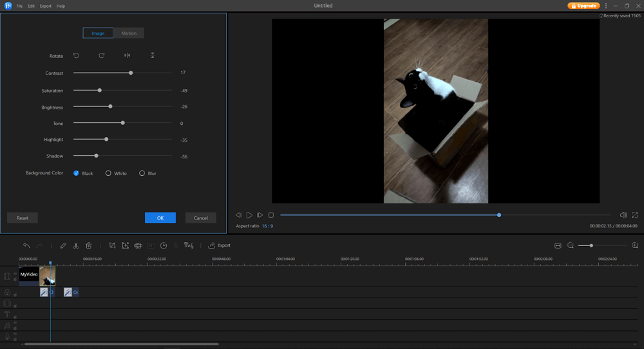The width and height of the screenshot is (644, 349).
Task: Open the three-dot menu beside Upgrade
Action: pyautogui.click(x=606, y=6)
